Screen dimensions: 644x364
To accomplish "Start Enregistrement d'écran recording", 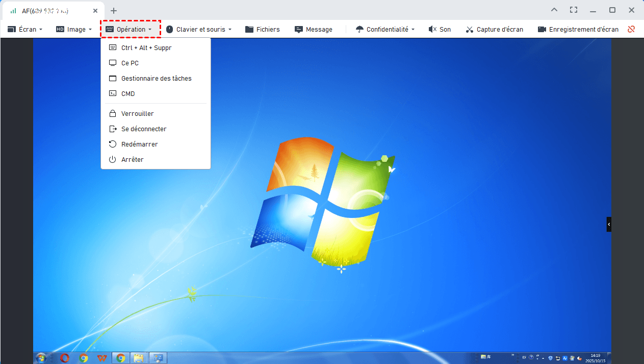I will [x=578, y=30].
